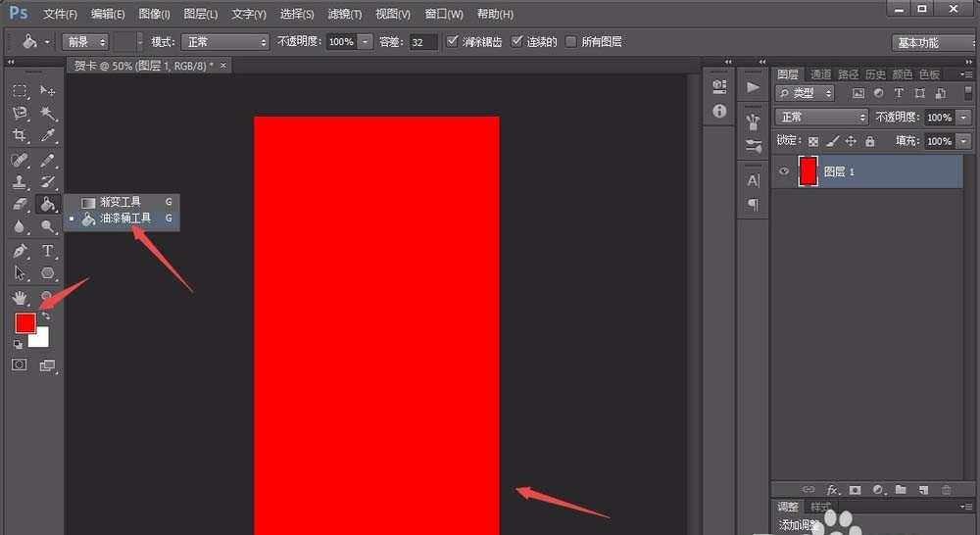Select the Crop tool in the toolbox
This screenshot has height=535, width=980.
point(20,136)
